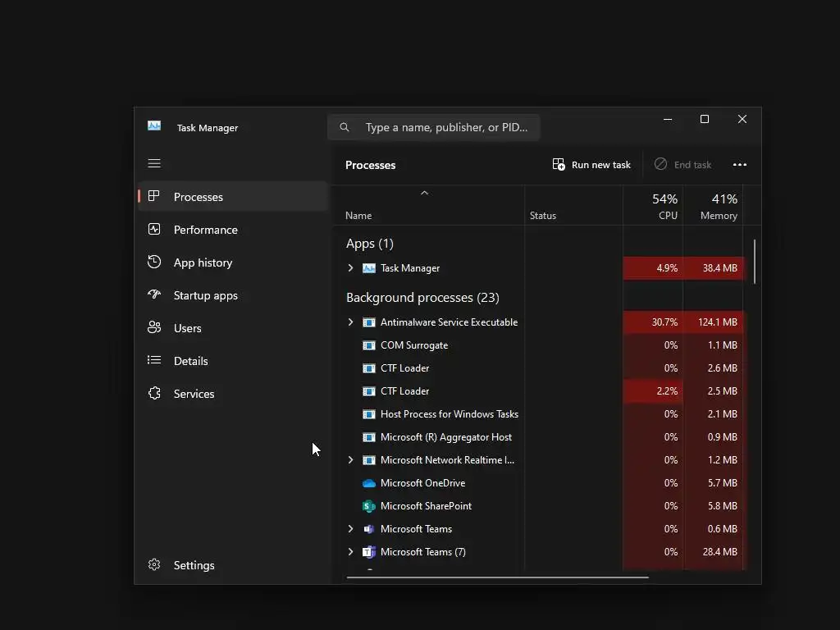Expand the Microsoft Teams row without count
The image size is (840, 630).
[350, 529]
